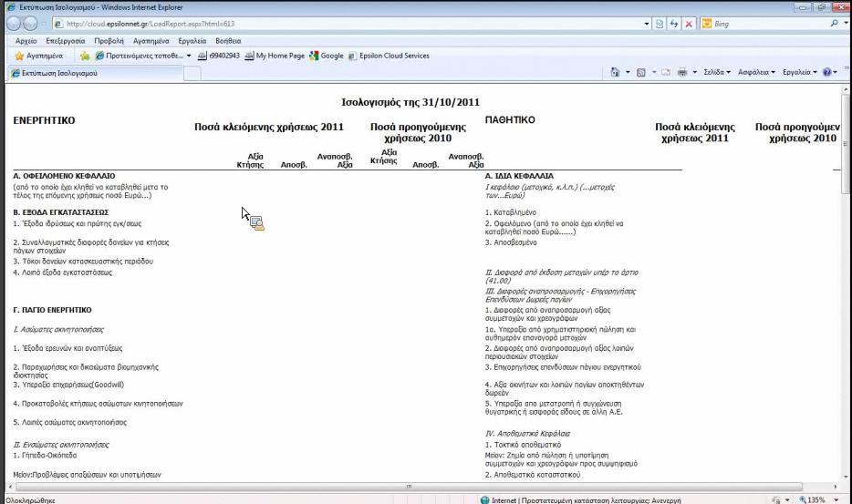Click the Read mail icon

point(666,72)
